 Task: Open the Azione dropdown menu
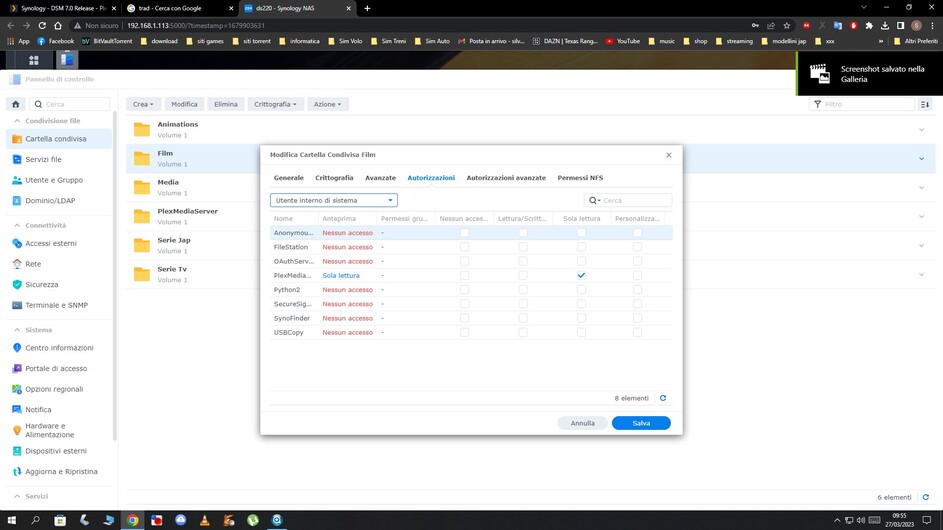pos(327,104)
